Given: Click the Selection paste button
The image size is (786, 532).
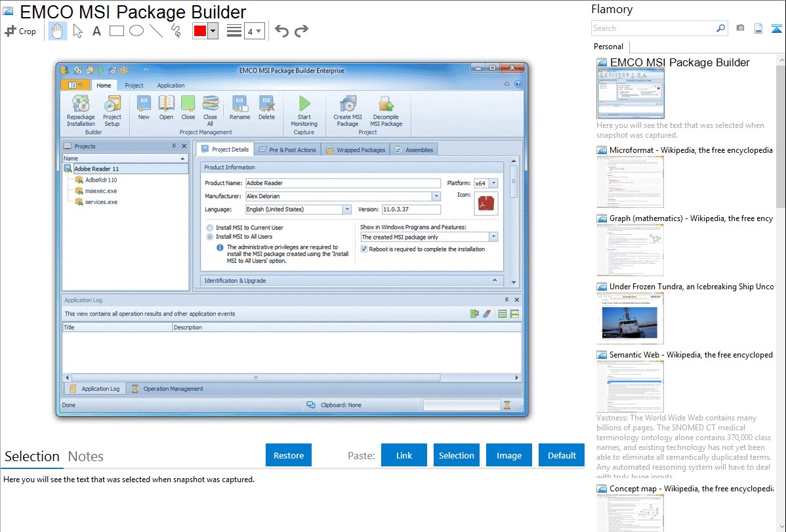Looking at the screenshot, I should click(456, 455).
